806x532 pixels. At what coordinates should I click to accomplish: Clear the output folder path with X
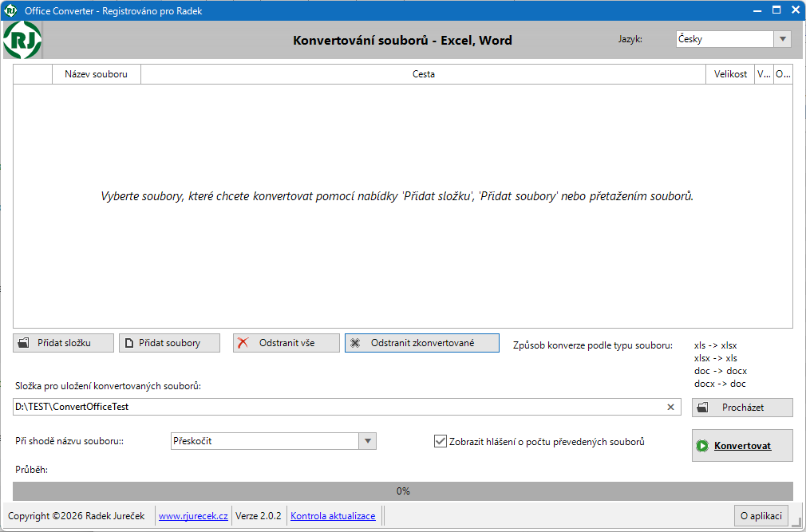tap(670, 407)
